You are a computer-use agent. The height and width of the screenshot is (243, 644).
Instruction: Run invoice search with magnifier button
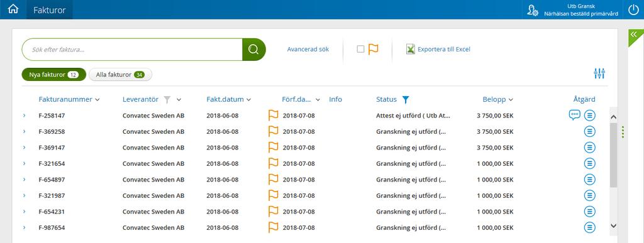point(254,50)
